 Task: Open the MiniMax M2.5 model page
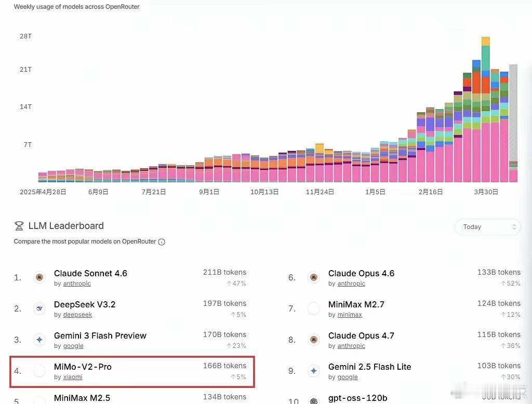(82, 398)
